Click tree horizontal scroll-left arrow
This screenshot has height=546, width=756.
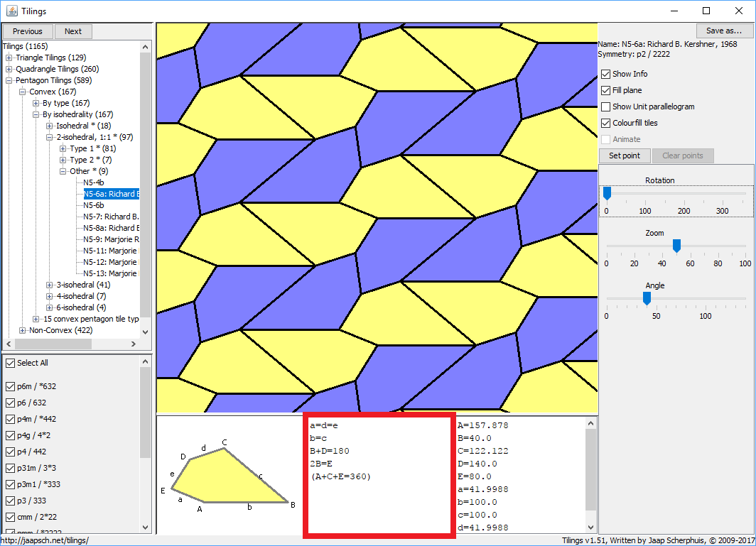coord(9,344)
